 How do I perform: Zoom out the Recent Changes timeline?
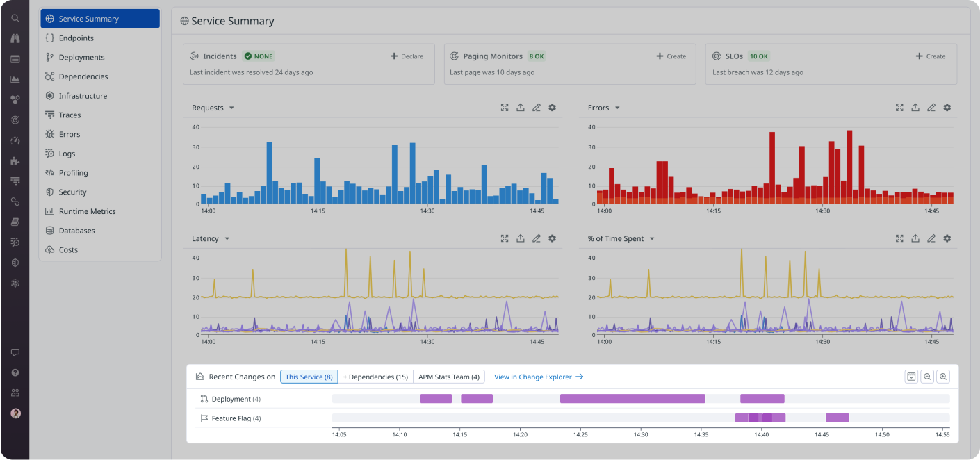point(927,377)
